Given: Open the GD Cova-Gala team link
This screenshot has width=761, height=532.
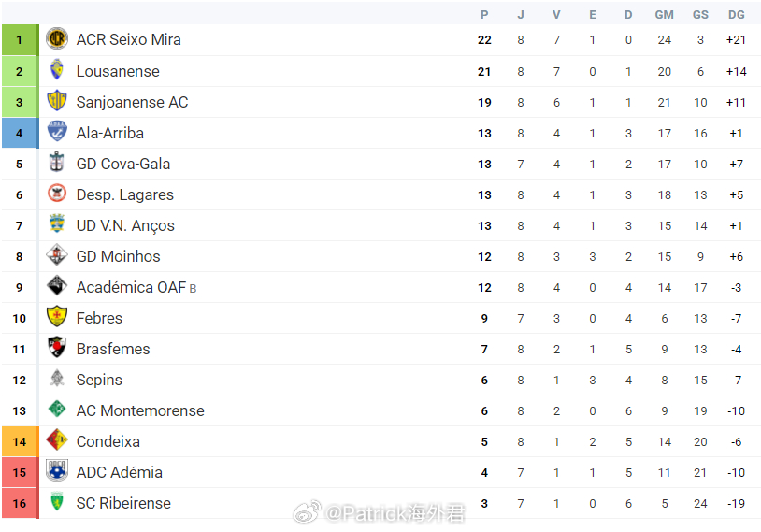Looking at the screenshot, I should tap(122, 164).
